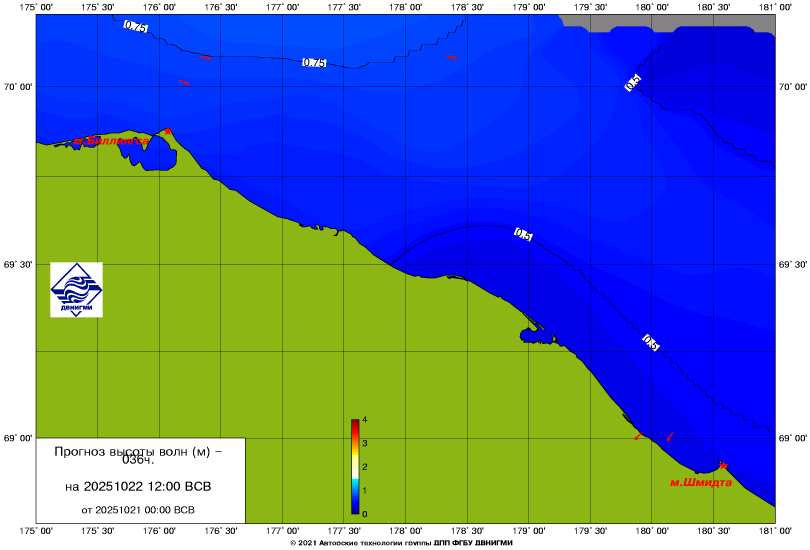Click the ДВНИГМИ diamond logo
This screenshot has height=550, width=810.
(x=76, y=290)
